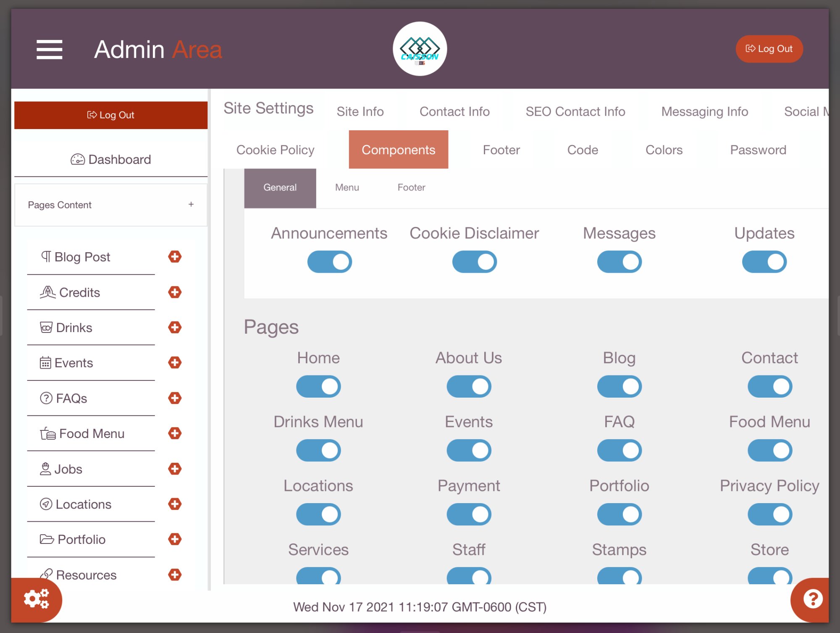Viewport: 840px width, 633px height.
Task: Go to Dashboard in sidebar
Action: (111, 159)
